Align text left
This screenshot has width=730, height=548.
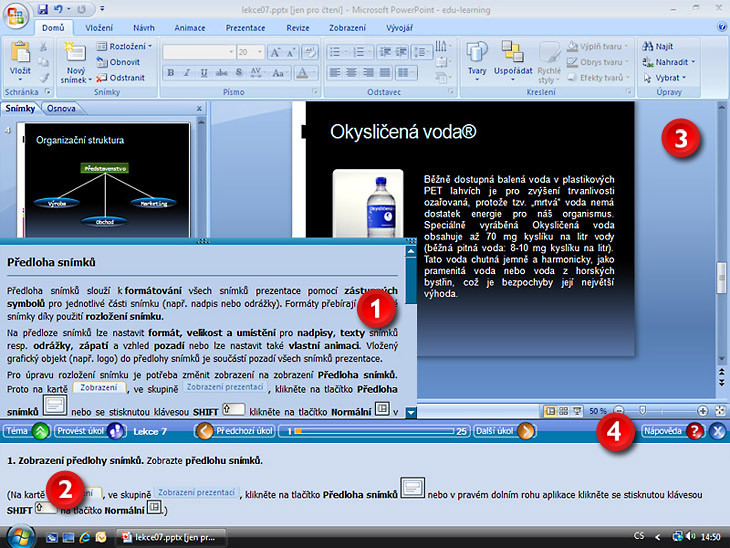334,73
